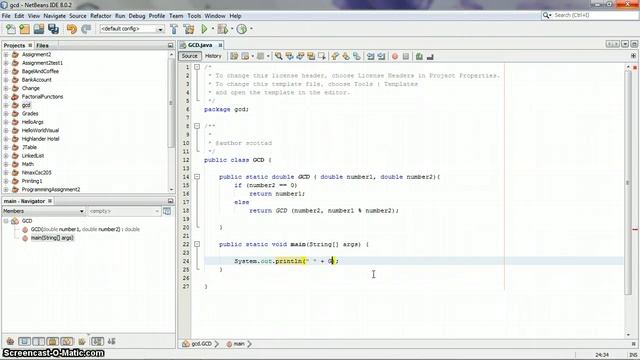Click the Last Edit editor toolbar icon
Image resolution: width=640 pixels, height=360 pixels.
pyautogui.click(x=234, y=56)
